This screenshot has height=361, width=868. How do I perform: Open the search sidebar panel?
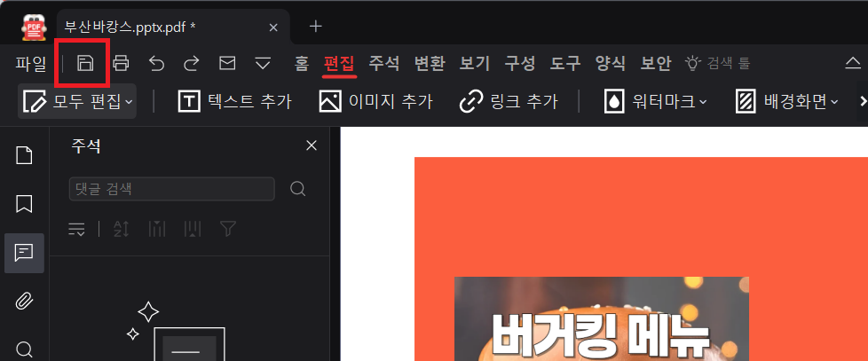point(24,349)
